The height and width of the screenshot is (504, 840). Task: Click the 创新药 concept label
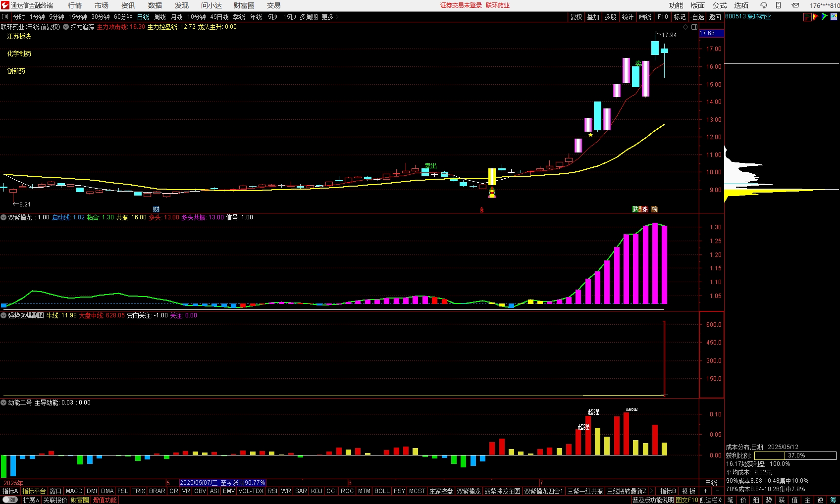(16, 71)
